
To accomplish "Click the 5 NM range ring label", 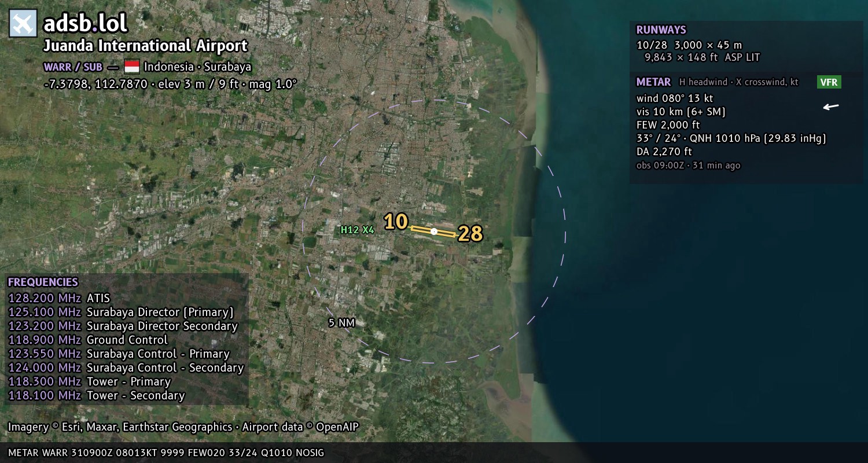I will click(341, 323).
